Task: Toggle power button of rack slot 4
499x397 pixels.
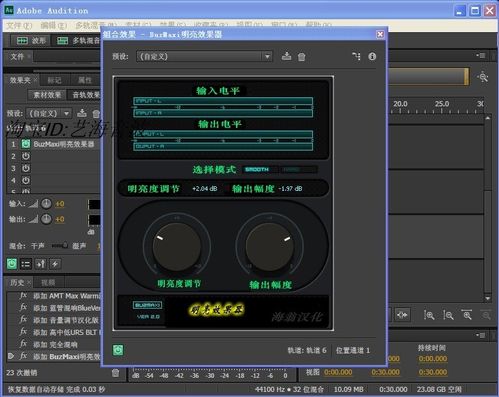Action: pos(26,180)
